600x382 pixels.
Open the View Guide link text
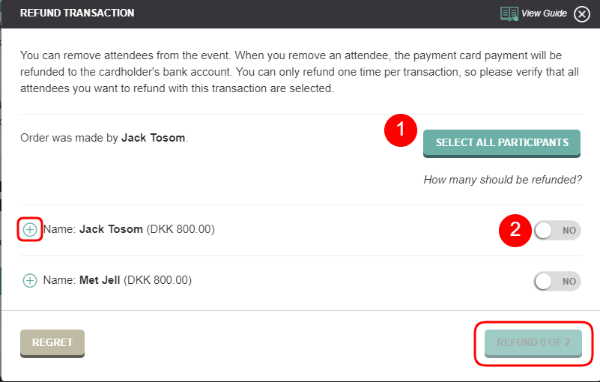click(544, 13)
